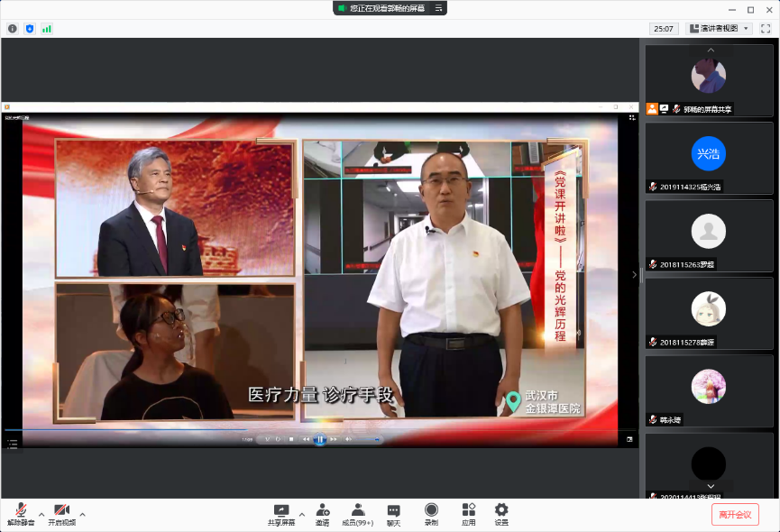
Task: Pause the shared video playback
Action: [x=319, y=439]
